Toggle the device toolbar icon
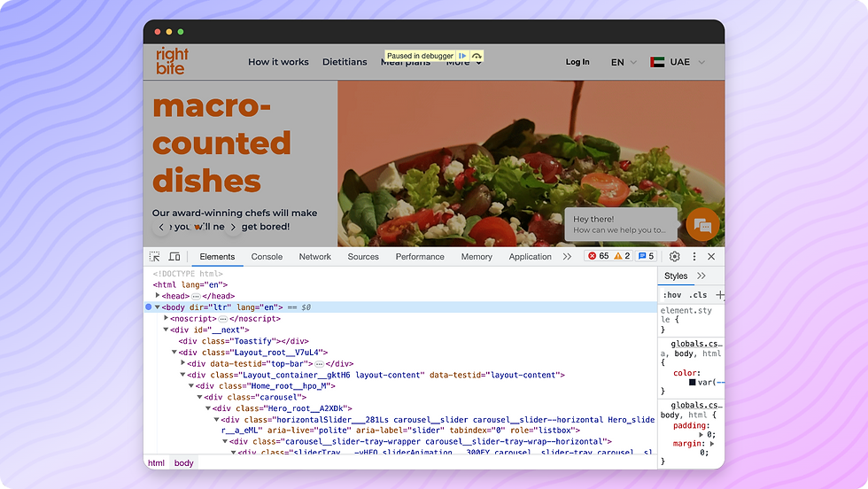 coord(174,256)
